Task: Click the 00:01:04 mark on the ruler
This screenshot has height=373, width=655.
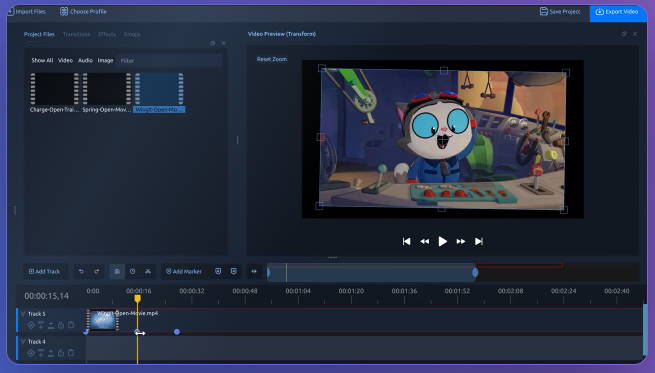Action: coord(298,291)
